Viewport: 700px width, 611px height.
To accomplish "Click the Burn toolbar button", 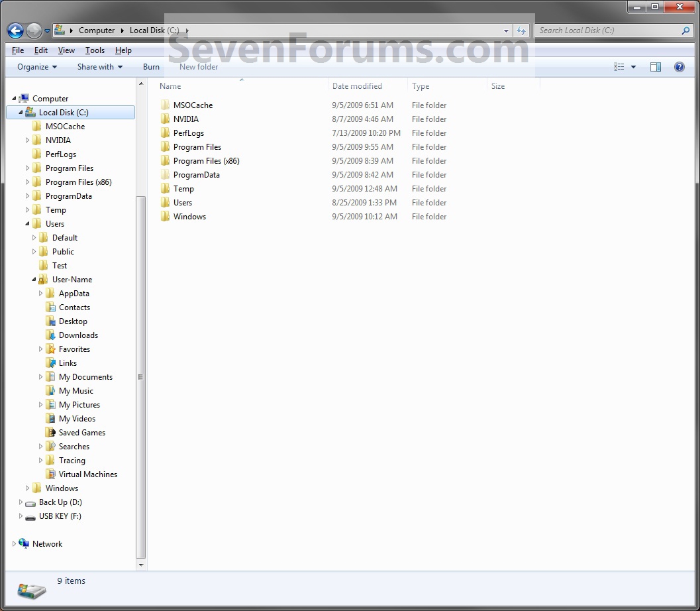I will (151, 66).
